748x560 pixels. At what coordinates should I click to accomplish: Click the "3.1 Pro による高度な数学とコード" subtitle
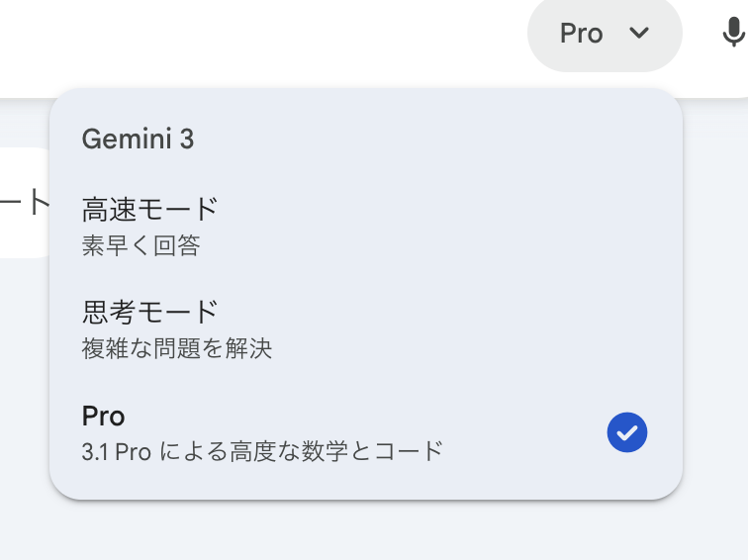pyautogui.click(x=262, y=452)
